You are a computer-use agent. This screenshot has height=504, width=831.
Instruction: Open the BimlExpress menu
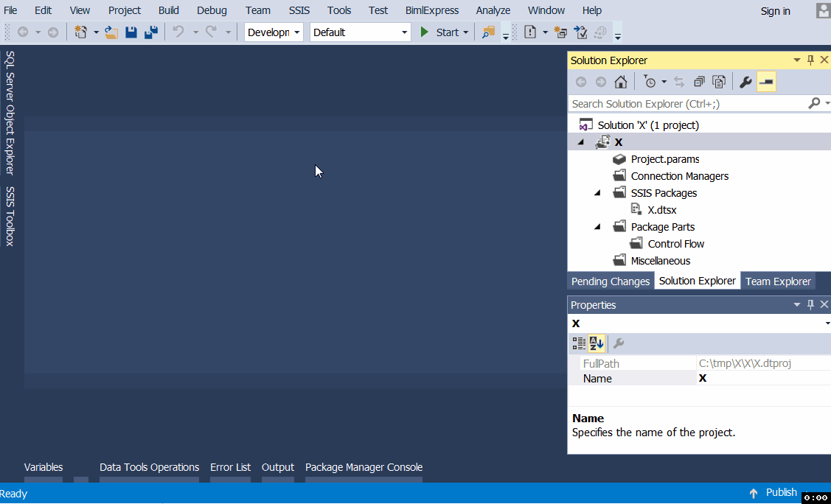tap(432, 10)
